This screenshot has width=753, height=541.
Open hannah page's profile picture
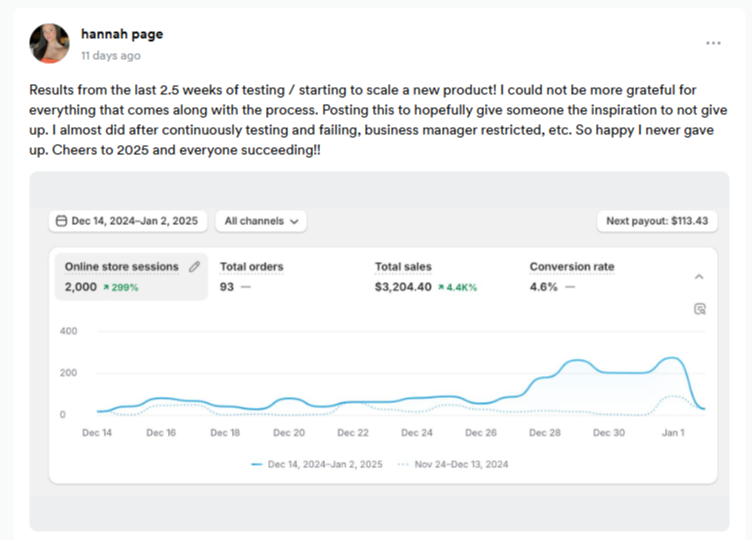50,44
